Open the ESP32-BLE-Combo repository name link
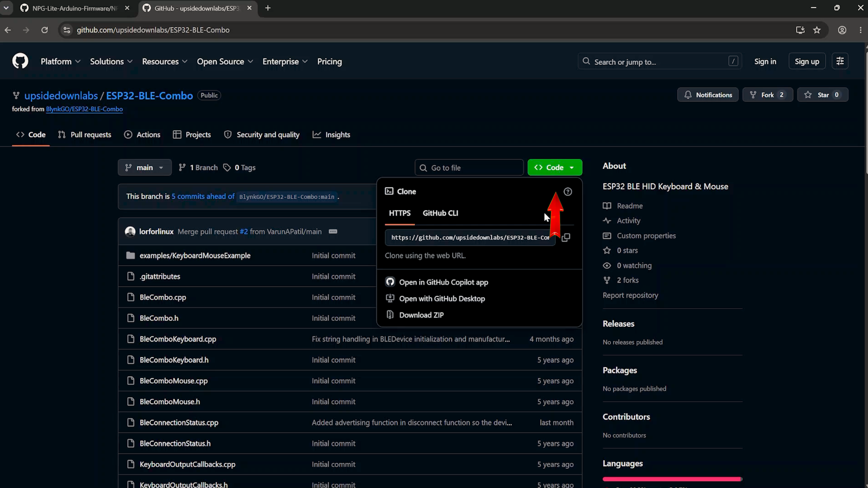Image resolution: width=868 pixels, height=488 pixels. pos(149,95)
